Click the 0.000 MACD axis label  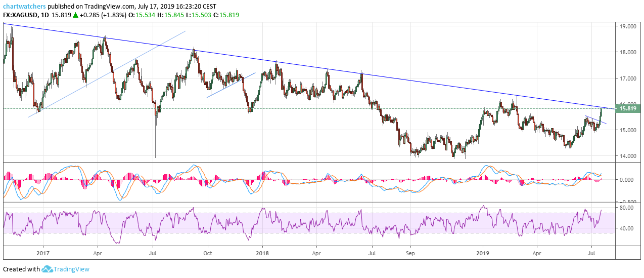pyautogui.click(x=627, y=180)
